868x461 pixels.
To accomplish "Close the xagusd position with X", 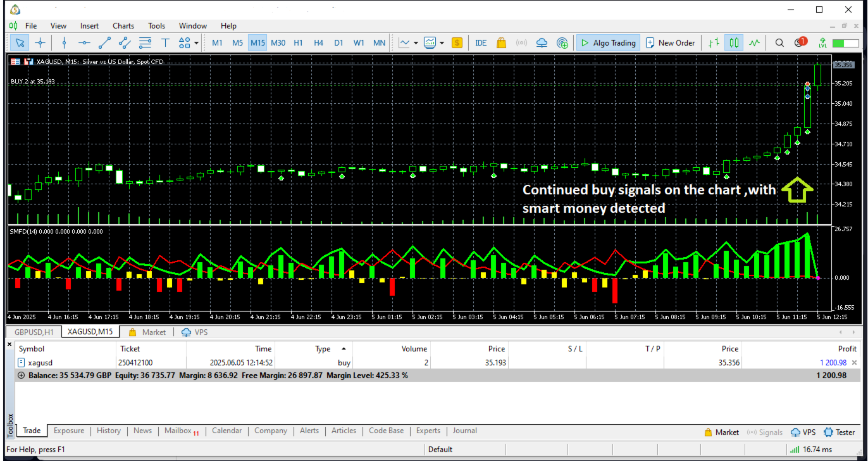I will [x=854, y=363].
